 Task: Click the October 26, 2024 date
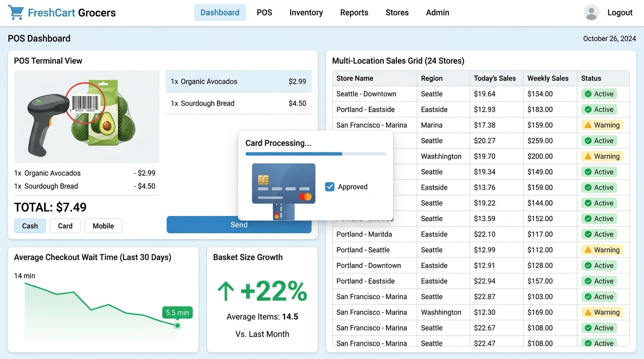[x=609, y=39]
